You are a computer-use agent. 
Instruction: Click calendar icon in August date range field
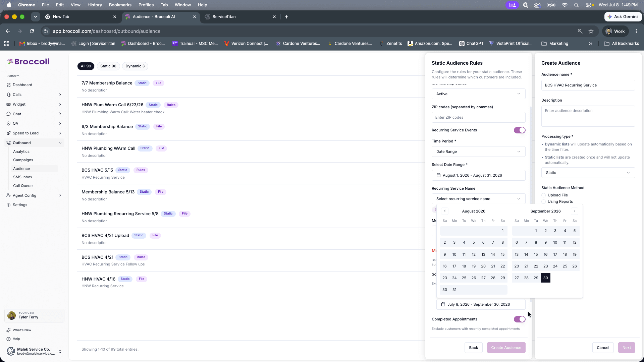(438, 175)
